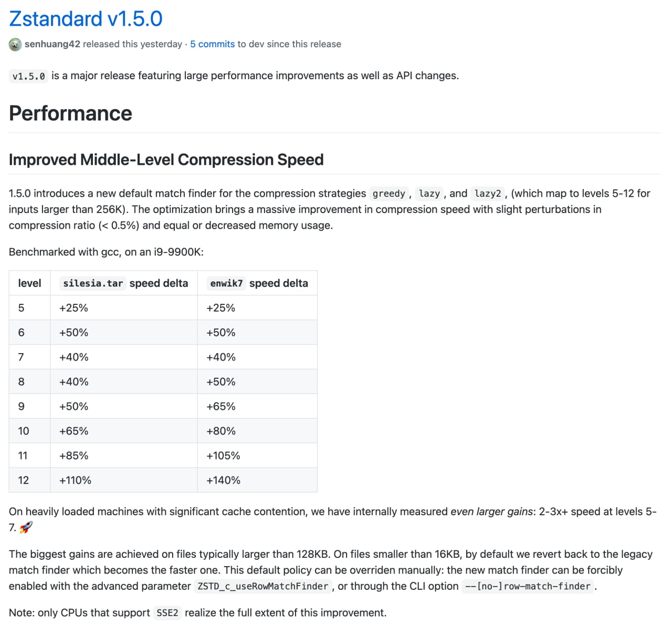This screenshot has height=637, width=672.
Task: Click senhuang42's avatar icon
Action: tap(15, 45)
